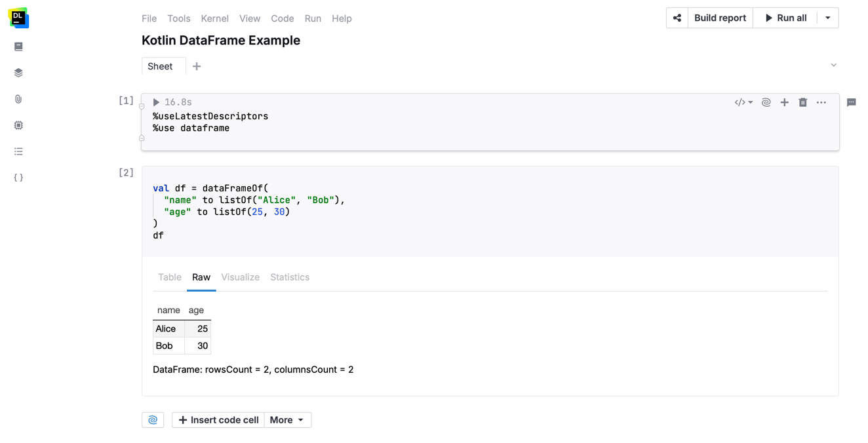Image resolution: width=868 pixels, height=443 pixels.
Task: Open the machine chip icon in sidebar
Action: [18, 125]
